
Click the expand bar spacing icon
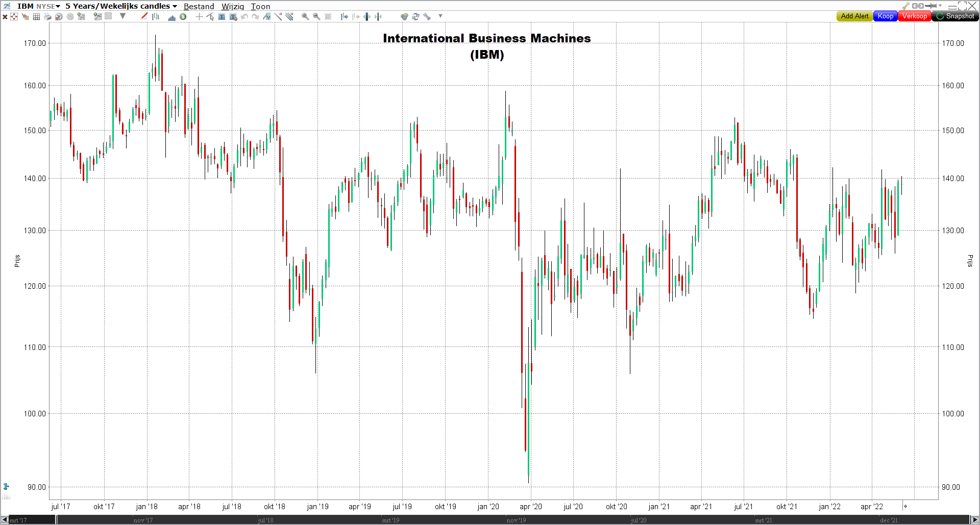click(367, 17)
